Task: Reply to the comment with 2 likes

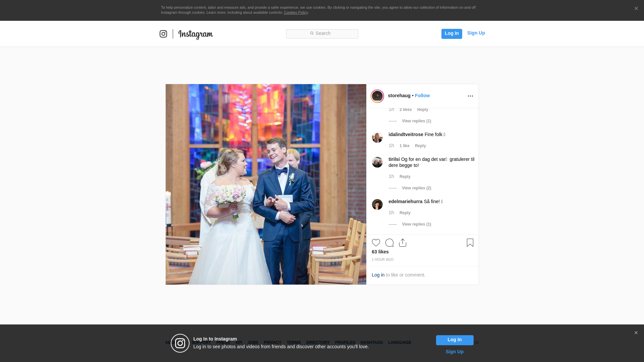Action: pyautogui.click(x=423, y=110)
